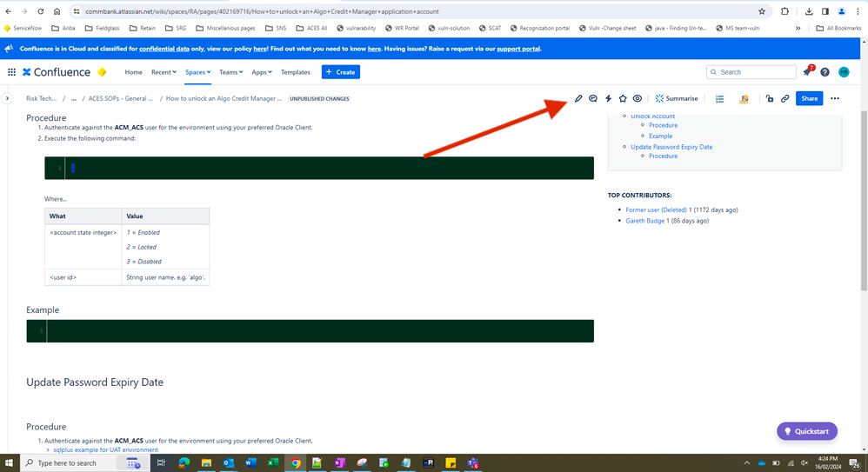Open Outlook from taskbar
Viewport: 868px width, 472px height.
click(x=229, y=462)
